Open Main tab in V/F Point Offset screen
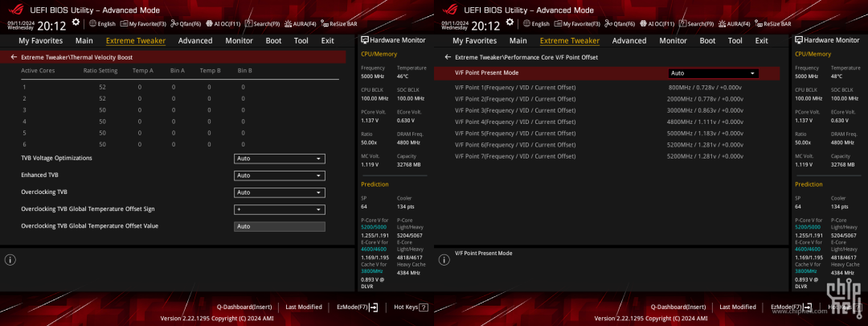 pos(518,40)
